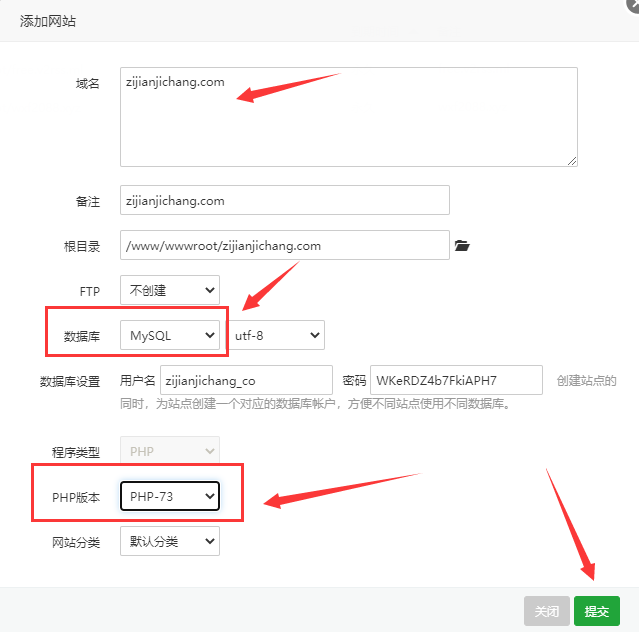The width and height of the screenshot is (639, 632).
Task: Click the 网站分类 label
Action: point(76,542)
